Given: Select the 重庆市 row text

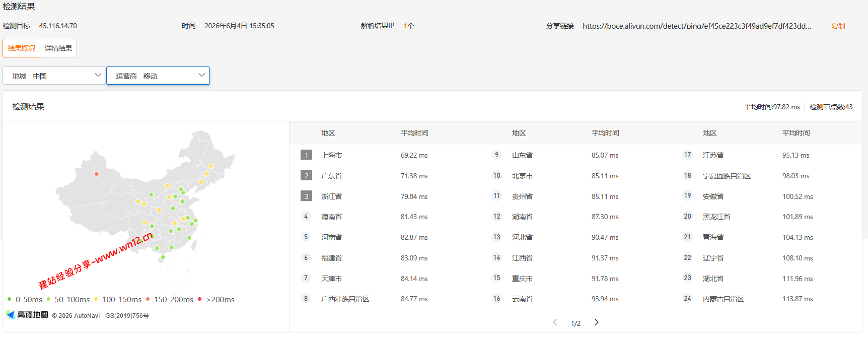Looking at the screenshot, I should (x=523, y=279).
